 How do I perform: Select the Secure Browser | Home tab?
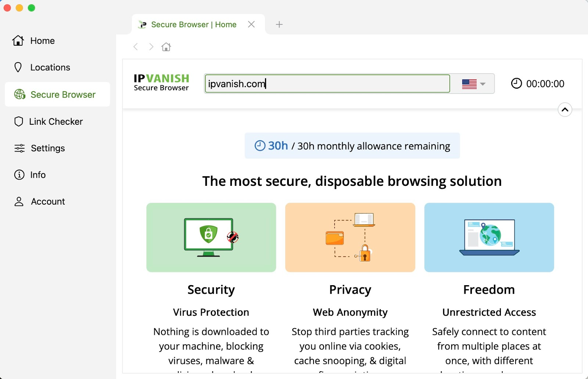click(x=198, y=24)
